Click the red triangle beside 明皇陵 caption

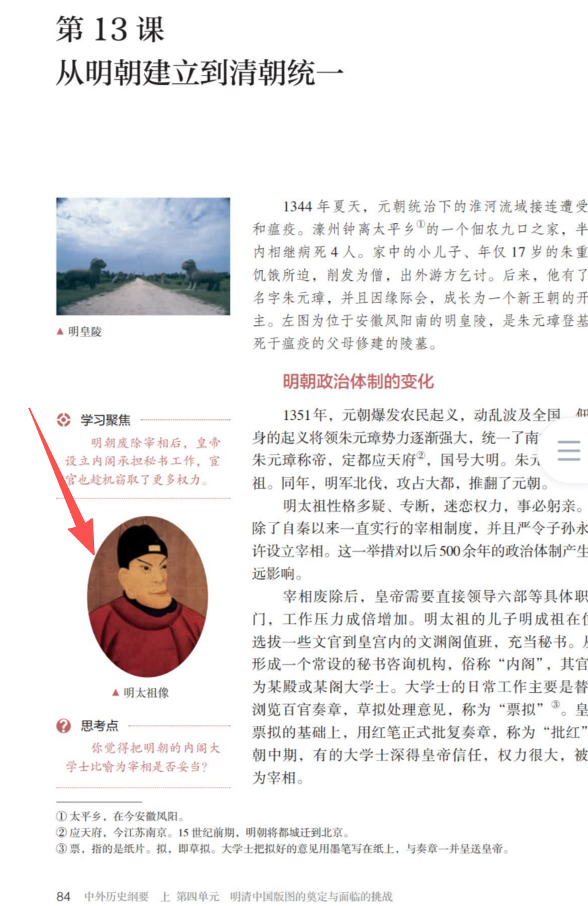click(60, 332)
